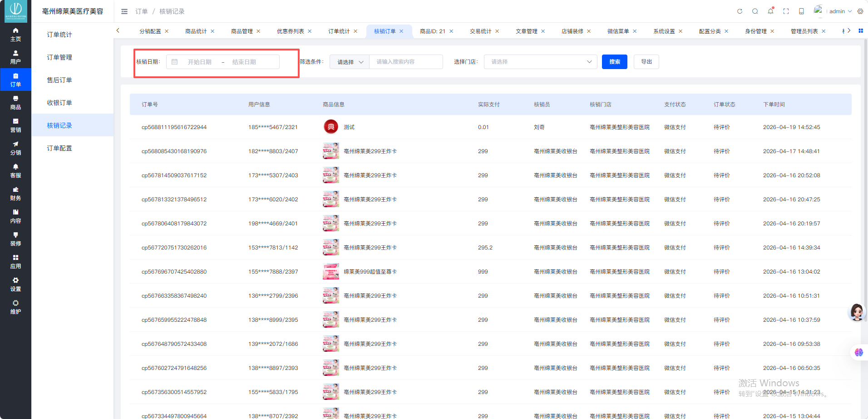Image resolution: width=868 pixels, height=419 pixels.
Task: Open 营销 from the left navigation
Action: [15, 125]
